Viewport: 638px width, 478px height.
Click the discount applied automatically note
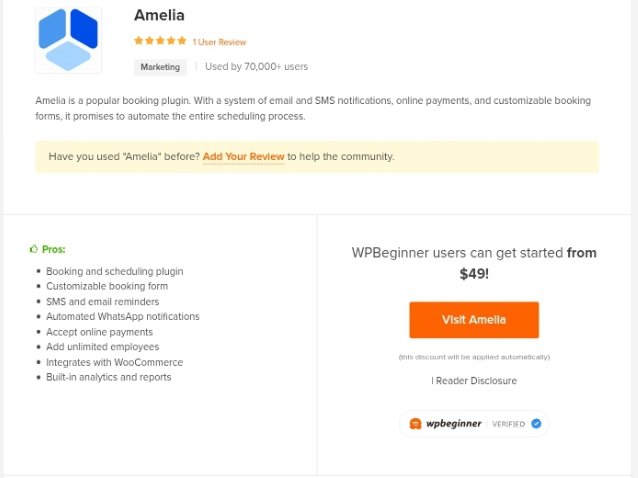474,357
